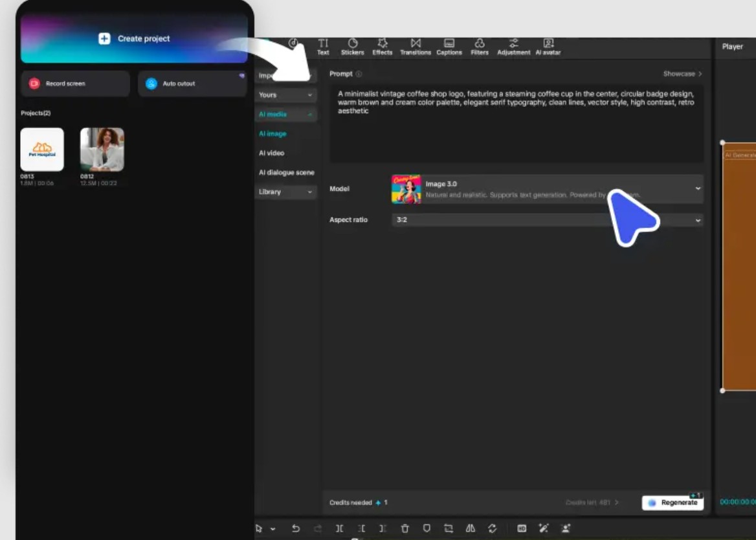
Task: Open the Model dropdown showing Image 3.0
Action: pyautogui.click(x=547, y=188)
